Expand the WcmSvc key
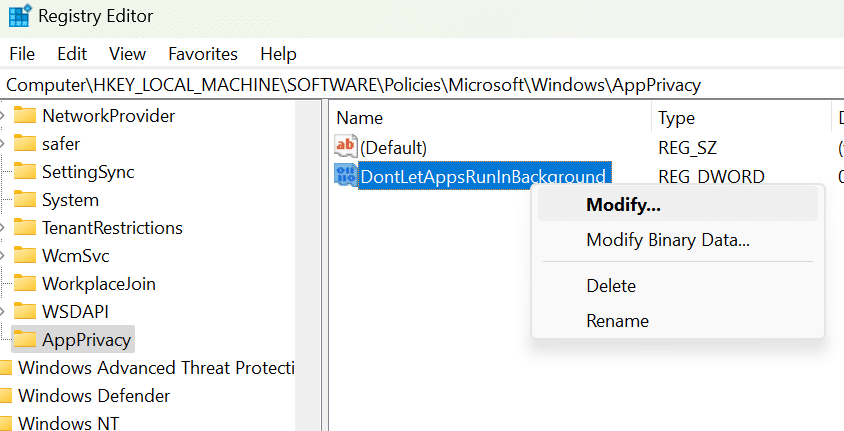844x431 pixels. [3, 256]
